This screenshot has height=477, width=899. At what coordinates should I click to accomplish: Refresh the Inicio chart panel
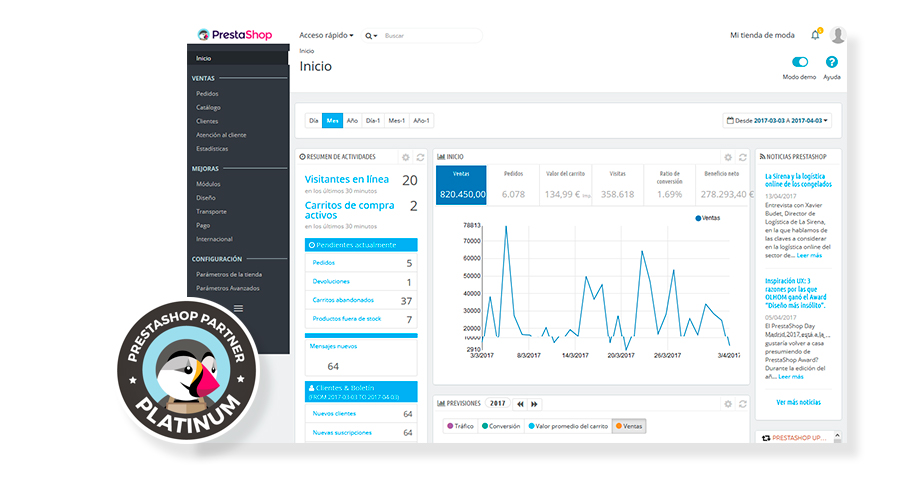pyautogui.click(x=742, y=157)
